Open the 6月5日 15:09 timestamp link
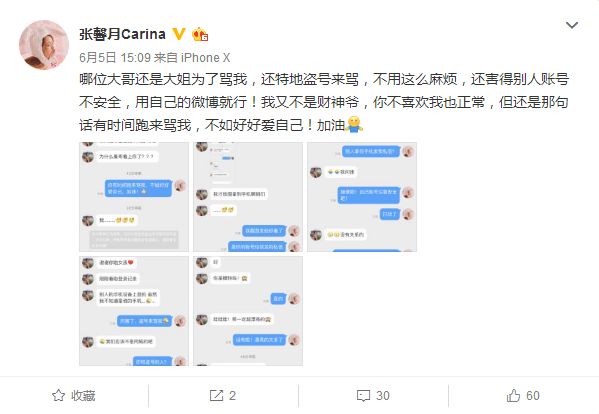Image resolution: width=599 pixels, height=414 pixels. (115, 58)
